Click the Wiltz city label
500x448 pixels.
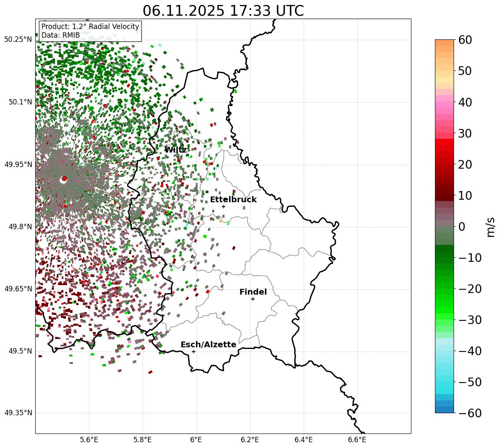[x=176, y=150]
